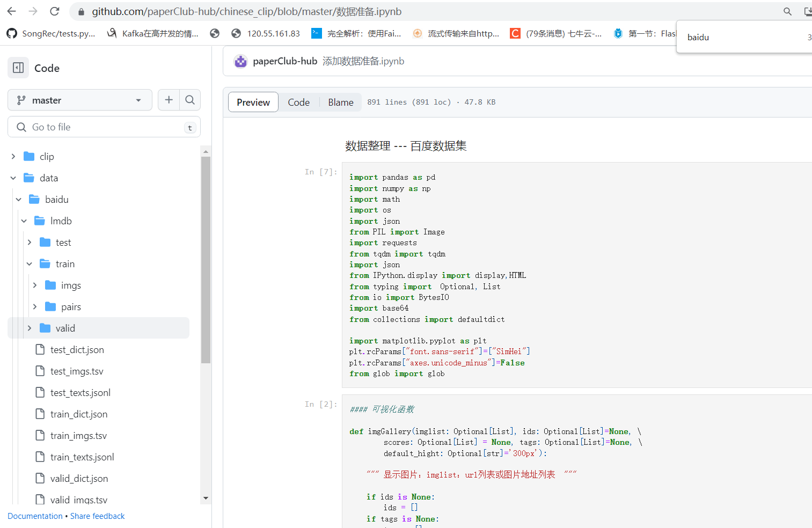Open train_imgs.tsv file icon
This screenshot has width=812, height=528.
tap(40, 435)
